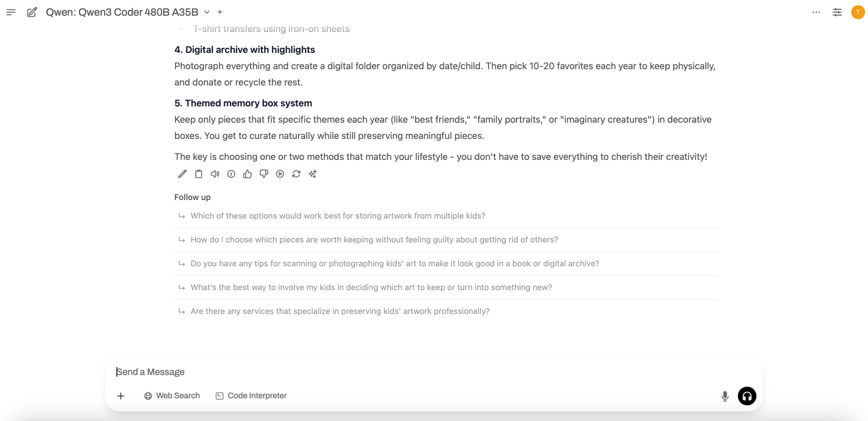Give the response a thumbs up
868x421 pixels.
pyautogui.click(x=248, y=174)
